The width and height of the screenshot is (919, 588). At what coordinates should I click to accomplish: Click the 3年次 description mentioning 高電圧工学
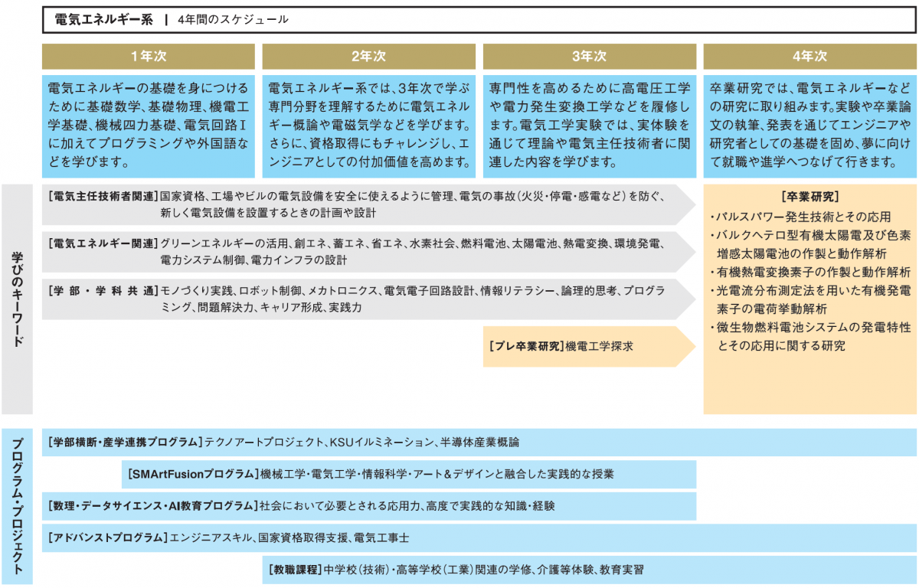pyautogui.click(x=590, y=125)
